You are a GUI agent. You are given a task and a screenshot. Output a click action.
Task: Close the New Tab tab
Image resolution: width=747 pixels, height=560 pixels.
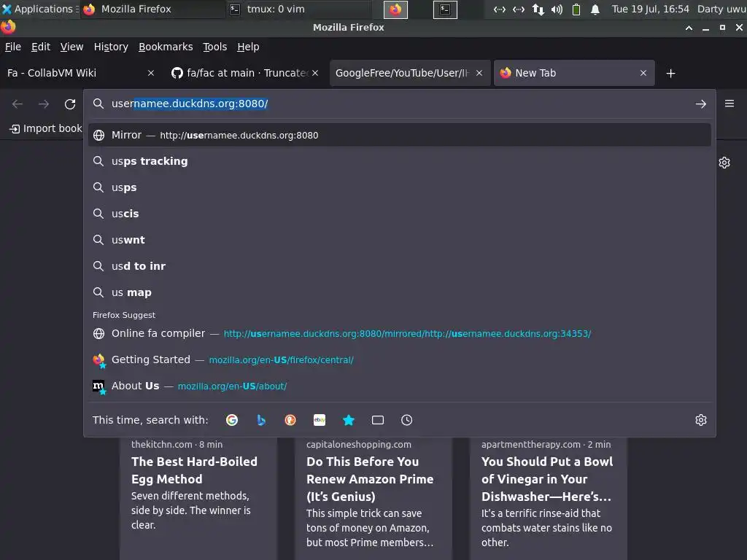643,73
